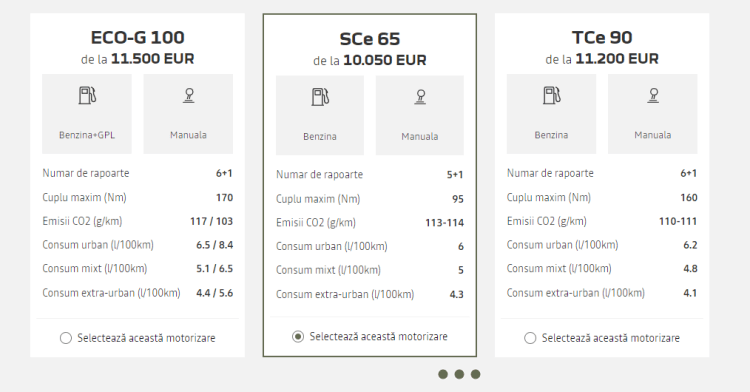The width and height of the screenshot is (750, 392).
Task: Select the TCe 90 engine radio button
Action: 530,338
